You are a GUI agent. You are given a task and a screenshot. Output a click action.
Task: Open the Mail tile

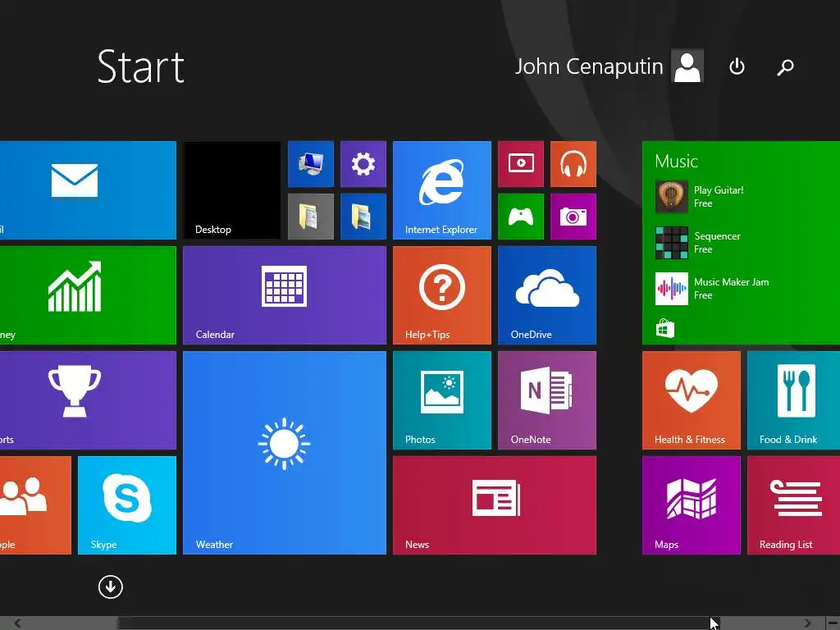click(x=88, y=190)
